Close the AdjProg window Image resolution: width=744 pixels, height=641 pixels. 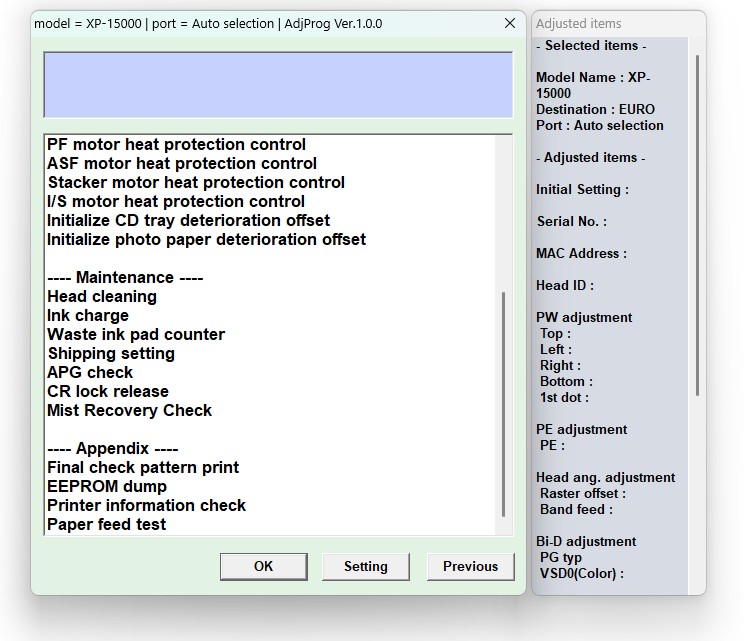pos(510,23)
